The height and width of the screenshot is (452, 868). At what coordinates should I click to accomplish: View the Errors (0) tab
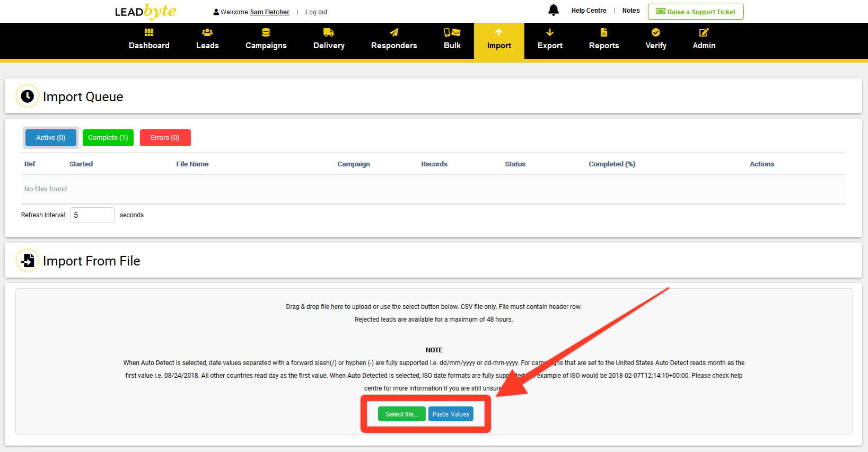(165, 138)
